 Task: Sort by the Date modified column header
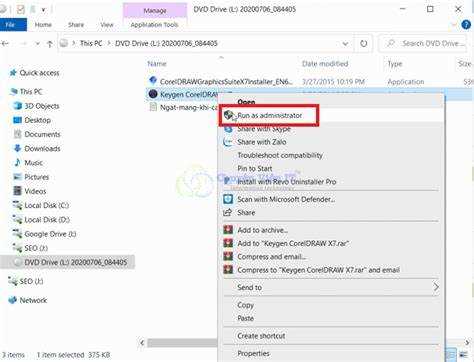point(325,64)
